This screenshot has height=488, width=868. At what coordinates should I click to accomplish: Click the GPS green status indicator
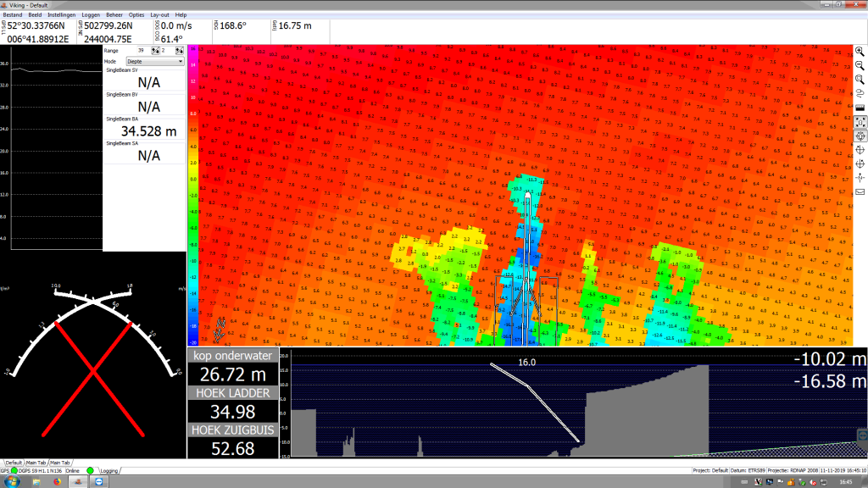[14, 471]
